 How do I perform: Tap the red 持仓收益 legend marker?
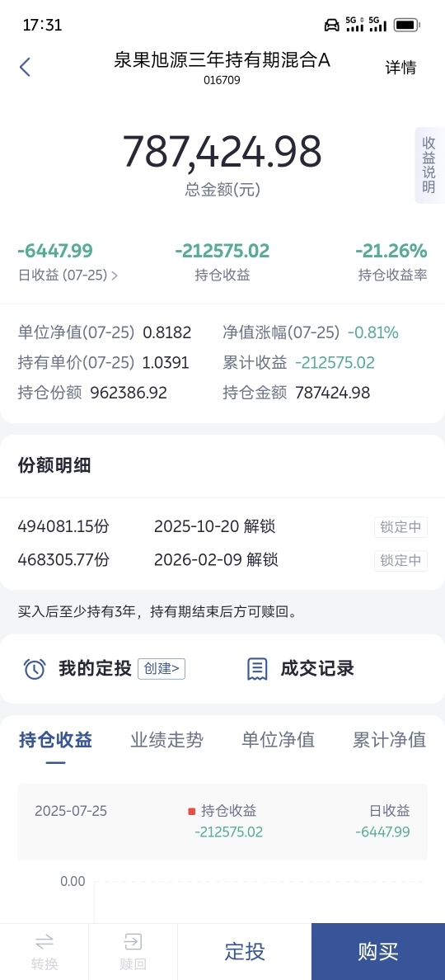pyautogui.click(x=192, y=811)
